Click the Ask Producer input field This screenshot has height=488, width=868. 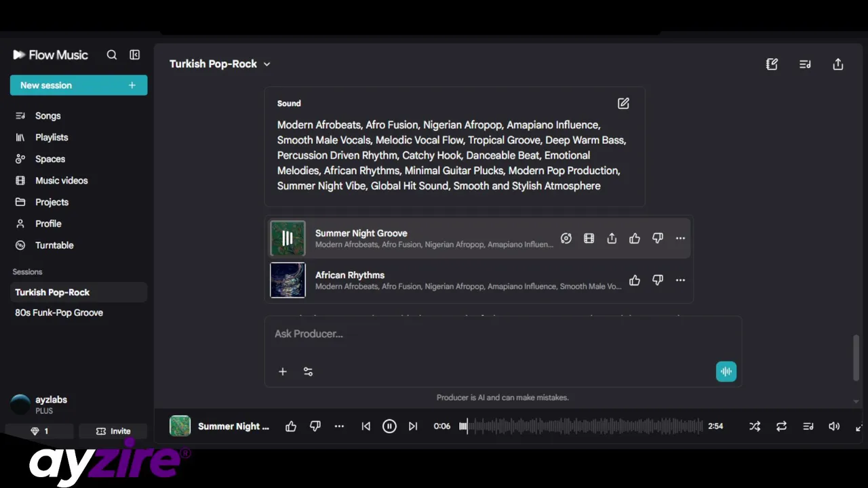[x=502, y=334]
